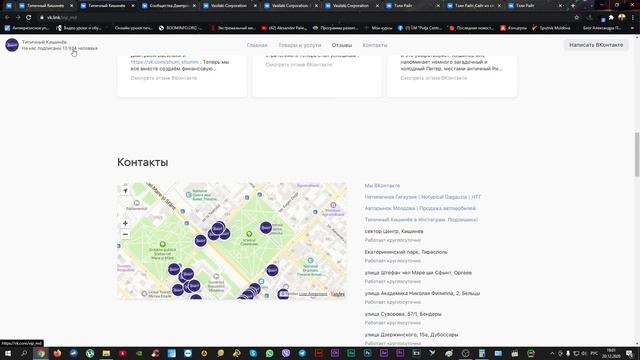Open the Chrome three-dot menu

(x=633, y=18)
